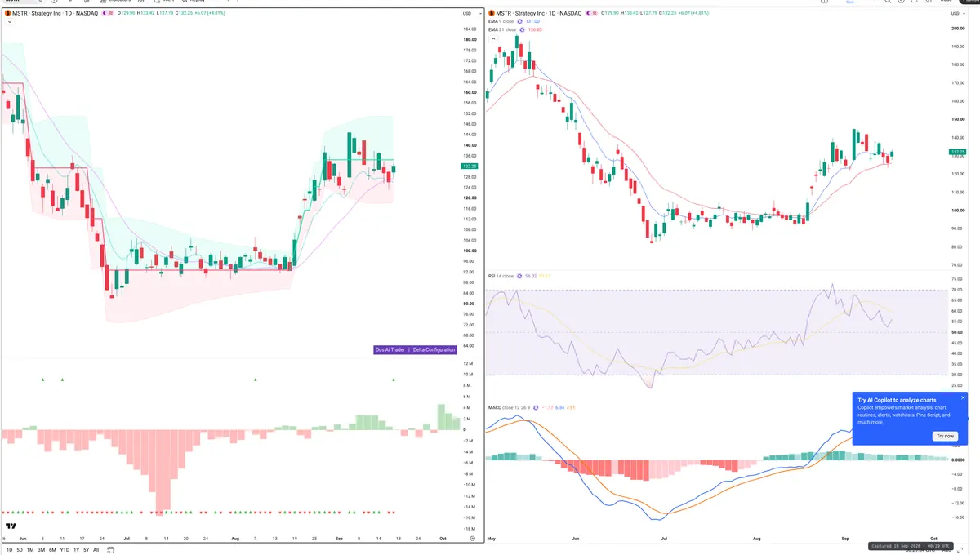980x555 pixels.
Task: Select the 1Y time range
Action: [x=76, y=550]
